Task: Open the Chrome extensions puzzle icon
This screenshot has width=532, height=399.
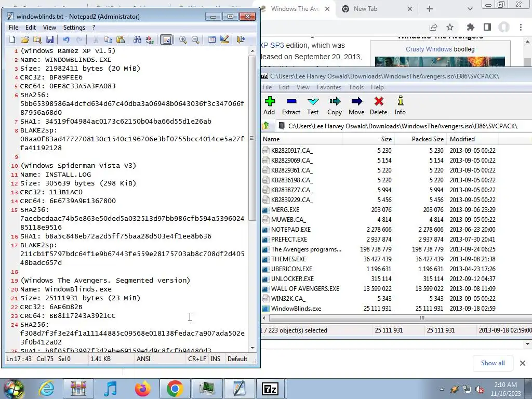Action: click(470, 27)
